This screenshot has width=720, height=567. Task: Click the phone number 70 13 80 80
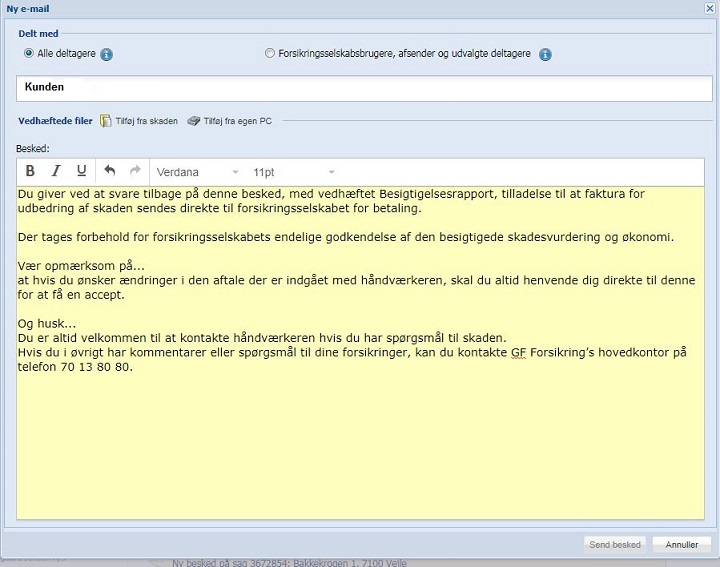point(95,367)
